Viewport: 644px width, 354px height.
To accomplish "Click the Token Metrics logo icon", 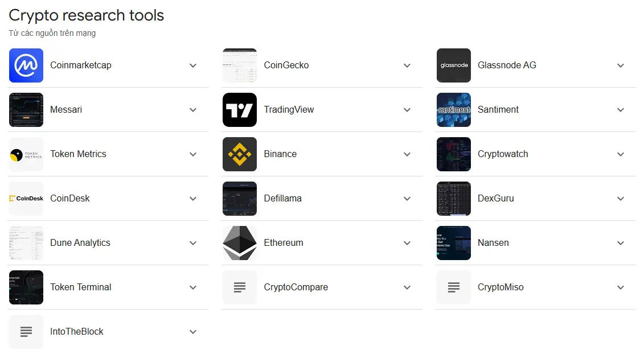I will (26, 154).
